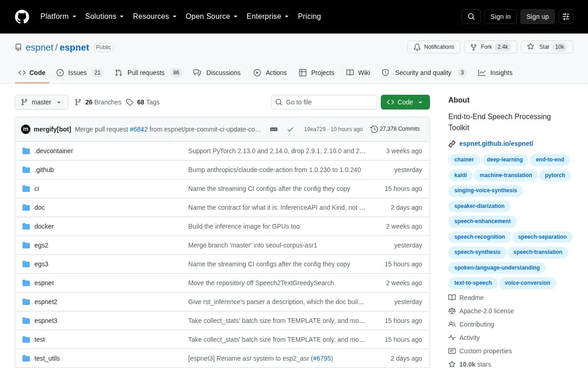The width and height of the screenshot is (588, 368).
Task: Open Contributing via the people icon
Action: coord(452,324)
